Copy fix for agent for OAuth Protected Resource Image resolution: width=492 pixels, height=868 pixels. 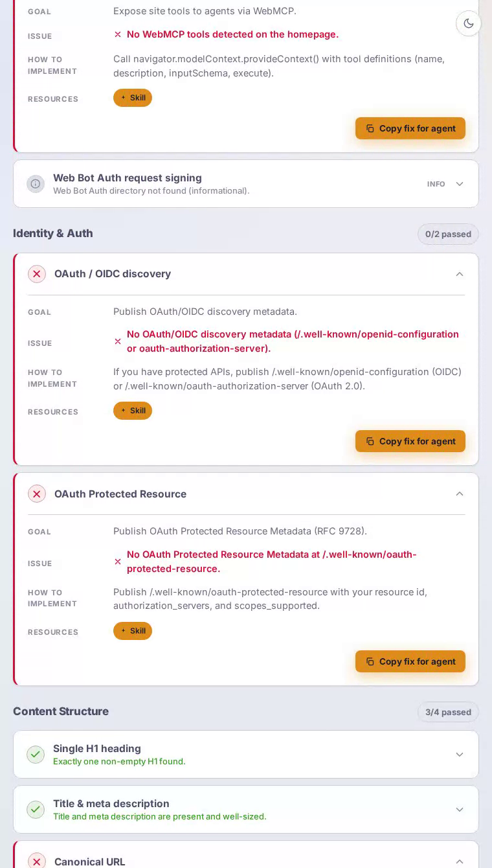(410, 661)
